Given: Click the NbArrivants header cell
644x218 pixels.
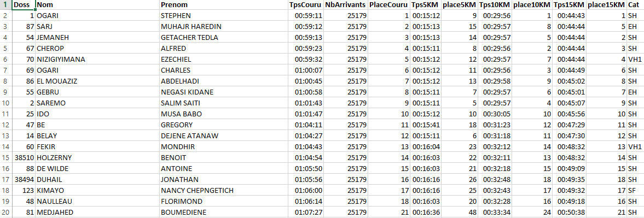Looking at the screenshot, I should [345, 5].
